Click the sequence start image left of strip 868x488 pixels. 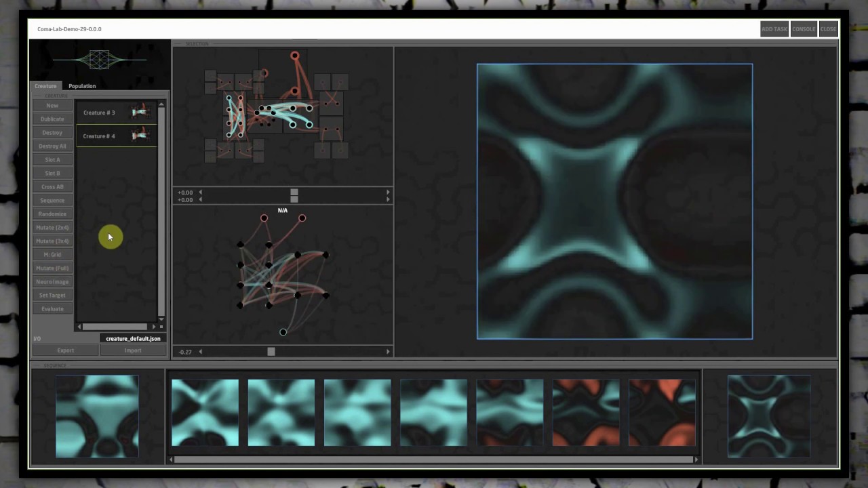point(97,416)
